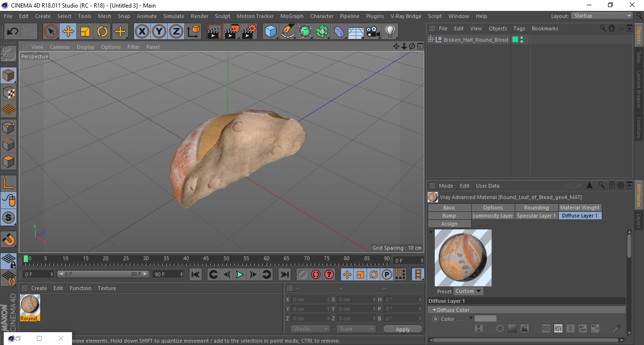Open the Attributes side tab
The height and width of the screenshot is (345, 644).
[638, 196]
